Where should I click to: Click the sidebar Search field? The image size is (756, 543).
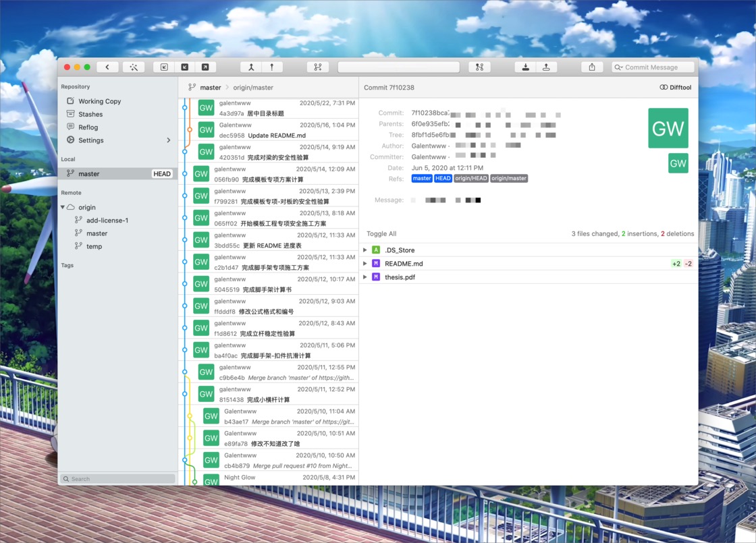pyautogui.click(x=117, y=479)
